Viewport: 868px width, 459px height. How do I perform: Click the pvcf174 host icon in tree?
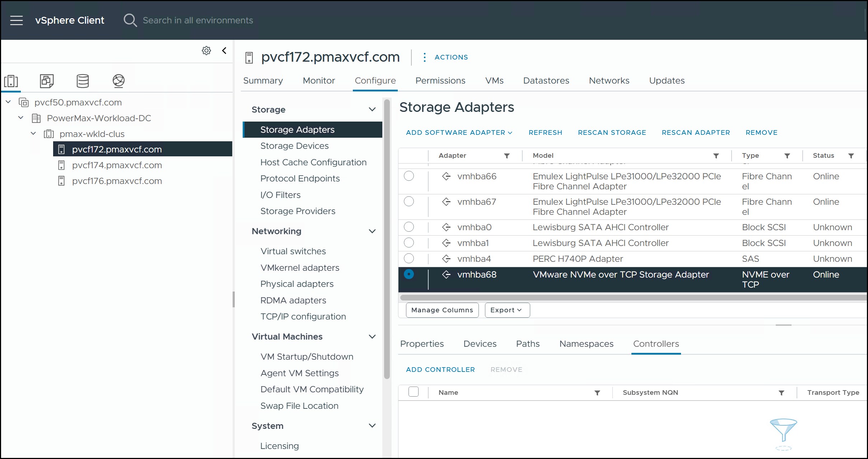pos(61,165)
